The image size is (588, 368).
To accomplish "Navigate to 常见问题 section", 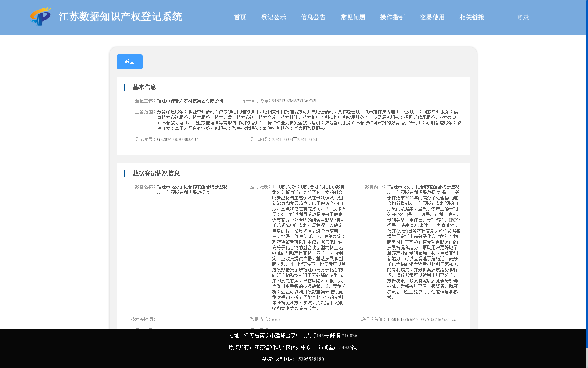I will click(x=352, y=17).
